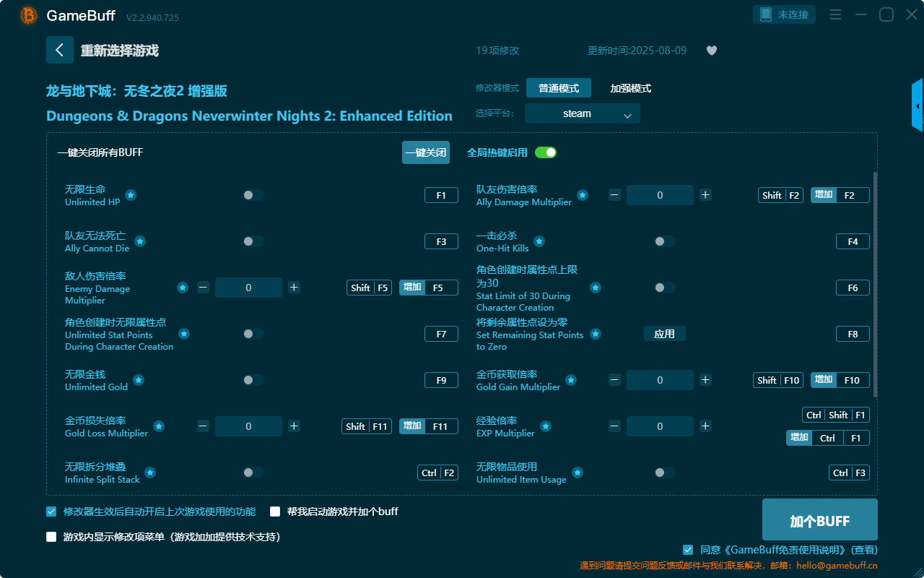This screenshot has height=578, width=924.
Task: Click star beside Stat Limit of 30
Action: click(596, 288)
